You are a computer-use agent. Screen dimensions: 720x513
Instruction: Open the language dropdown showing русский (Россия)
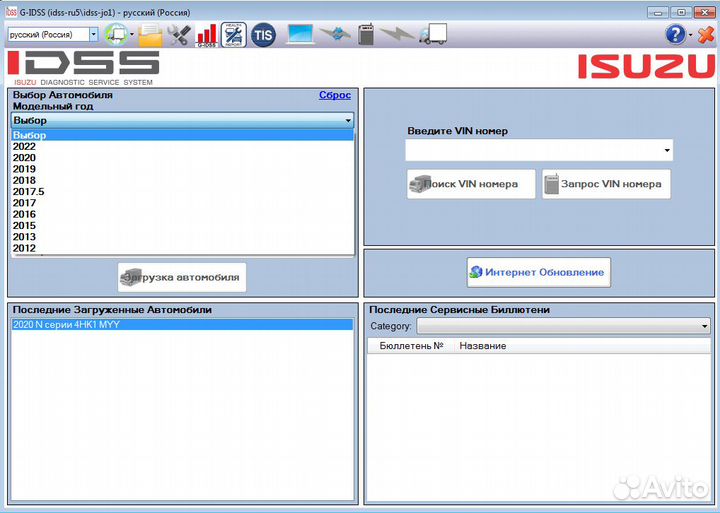[93, 35]
